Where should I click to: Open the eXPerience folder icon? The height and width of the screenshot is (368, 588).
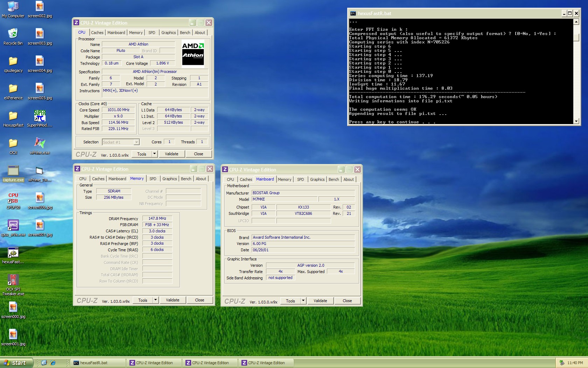13,91
